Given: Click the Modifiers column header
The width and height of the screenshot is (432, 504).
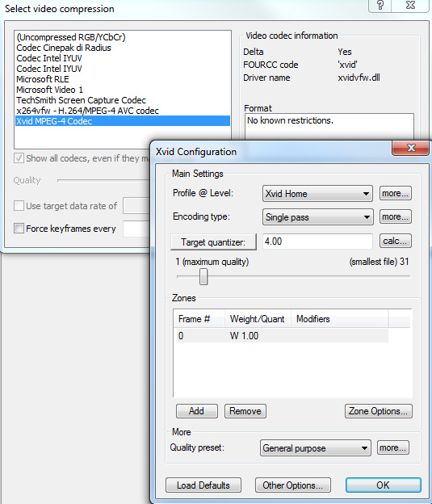Looking at the screenshot, I should 339,319.
